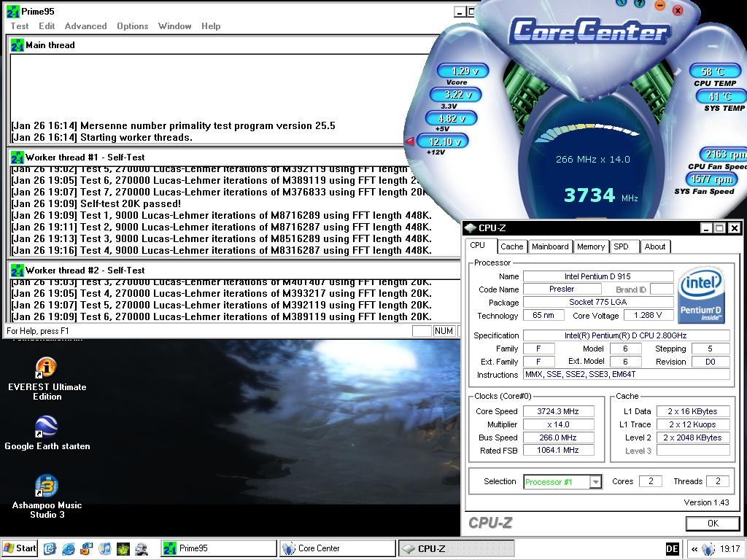The image size is (747, 560).
Task: Activate the Prime95 taskbar button
Action: pyautogui.click(x=218, y=548)
